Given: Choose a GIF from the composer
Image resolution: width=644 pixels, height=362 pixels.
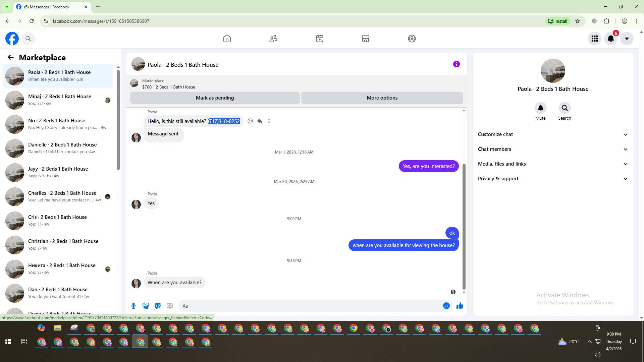Looking at the screenshot, I should pyautogui.click(x=170, y=306).
